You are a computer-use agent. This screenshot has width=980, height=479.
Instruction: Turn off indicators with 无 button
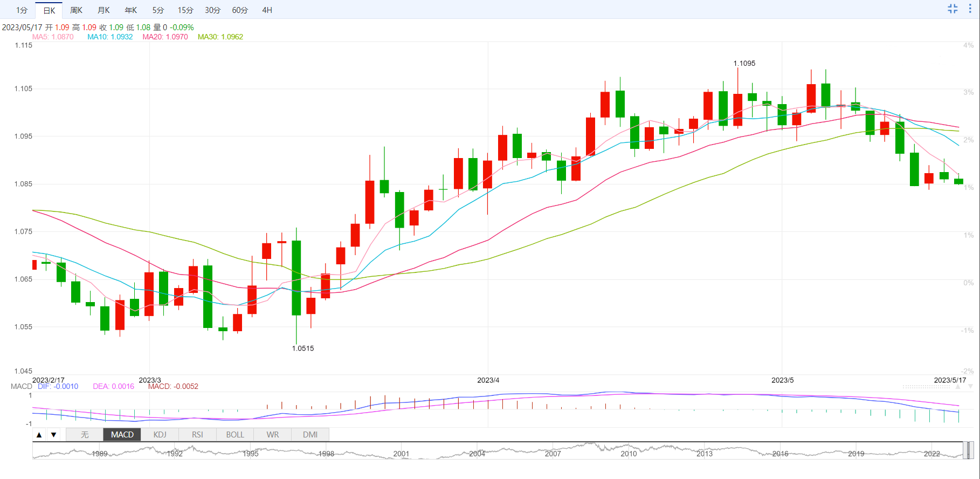[x=85, y=435]
